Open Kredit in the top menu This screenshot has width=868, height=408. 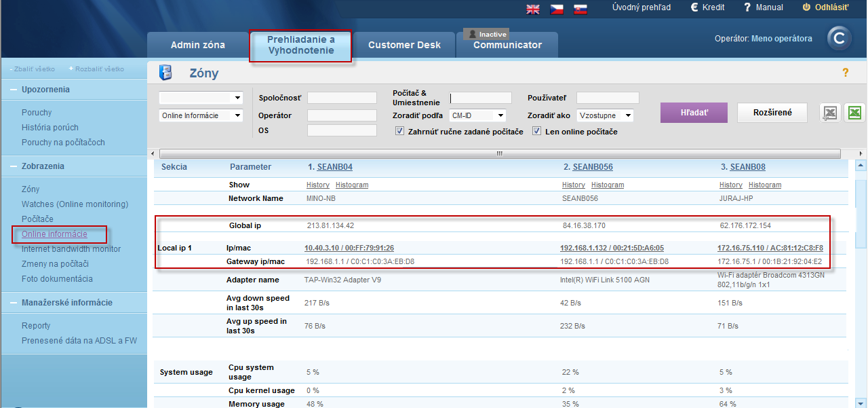coord(707,7)
